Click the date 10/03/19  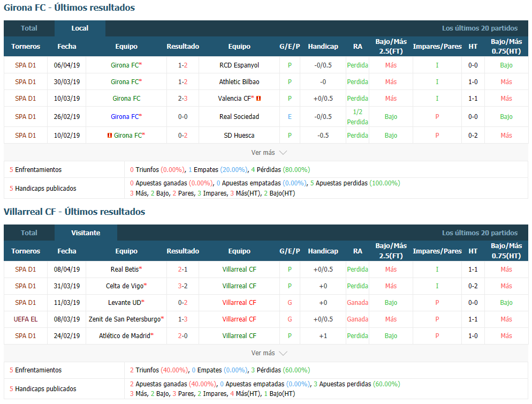67,99
